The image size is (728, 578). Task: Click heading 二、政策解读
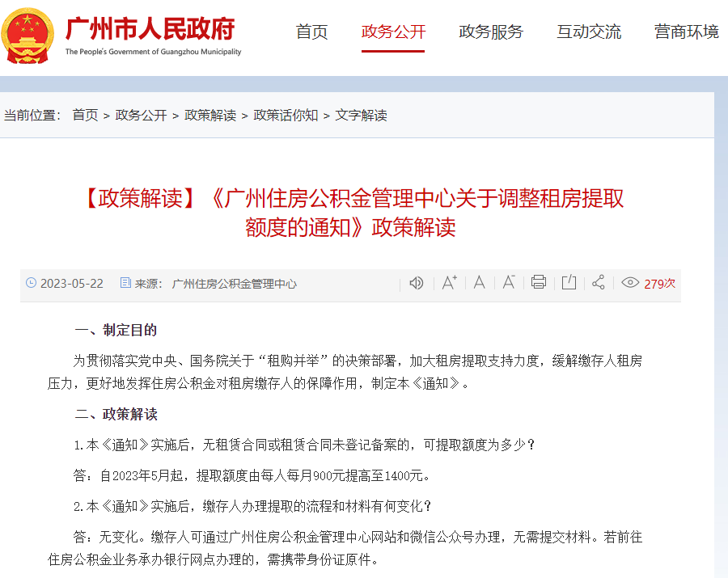point(116,414)
